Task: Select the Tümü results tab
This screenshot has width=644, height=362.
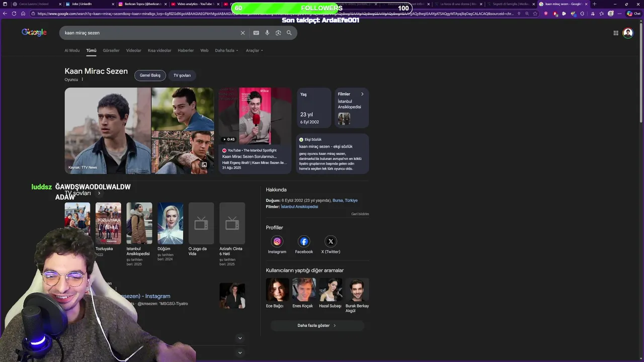Action: [x=91, y=50]
